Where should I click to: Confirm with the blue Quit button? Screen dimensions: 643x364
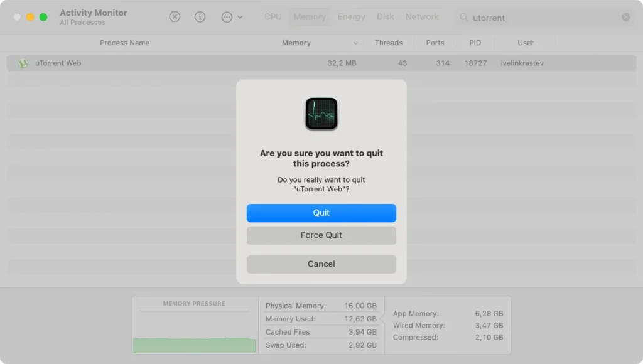coord(321,213)
